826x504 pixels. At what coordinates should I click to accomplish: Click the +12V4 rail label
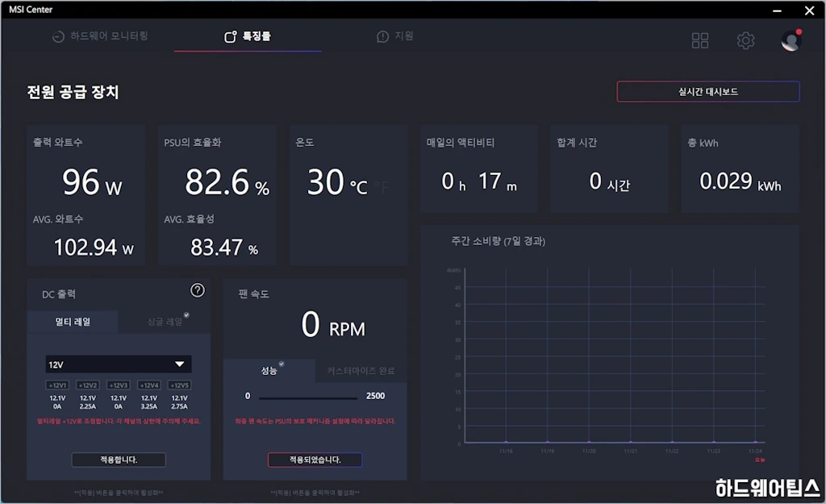[x=148, y=385]
